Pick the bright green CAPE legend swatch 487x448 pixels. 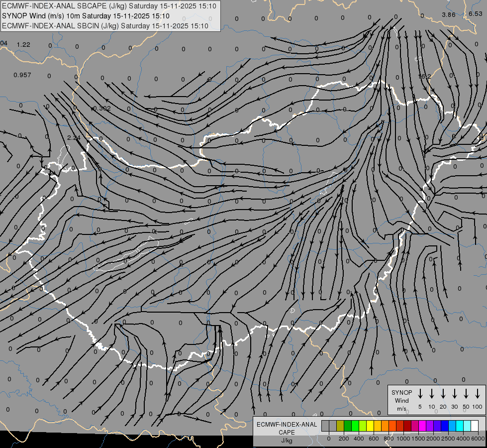click(355, 426)
